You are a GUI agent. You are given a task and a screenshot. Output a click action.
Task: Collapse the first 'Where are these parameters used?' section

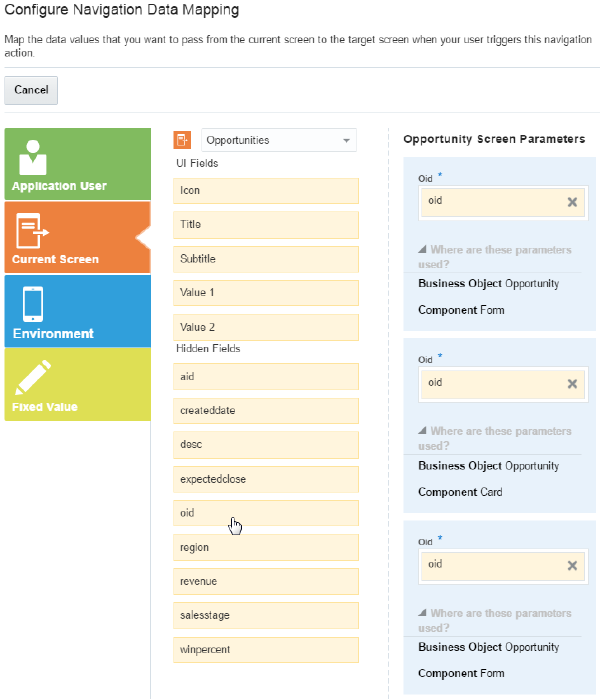(421, 250)
